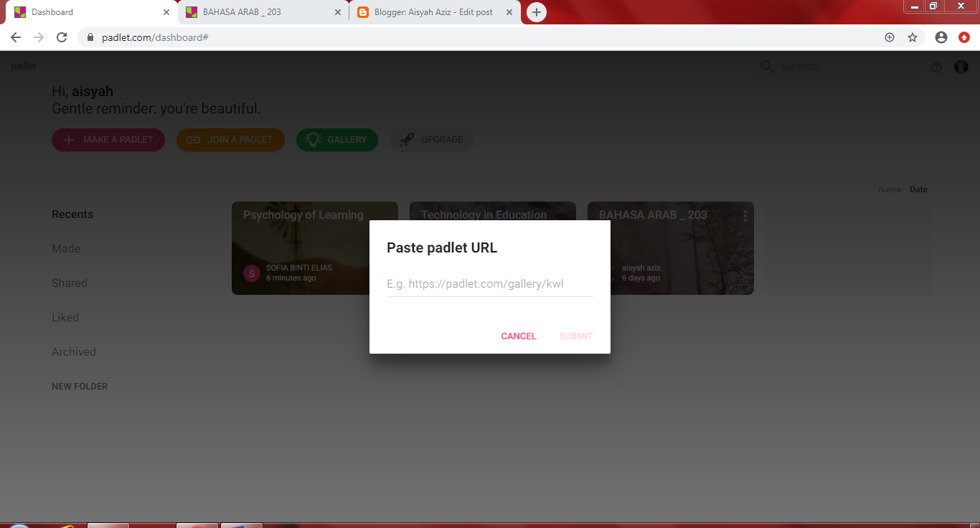Open the BAHASA ARAB _ 203 padlet card
Viewport: 980px width, 528px height.
point(671,248)
